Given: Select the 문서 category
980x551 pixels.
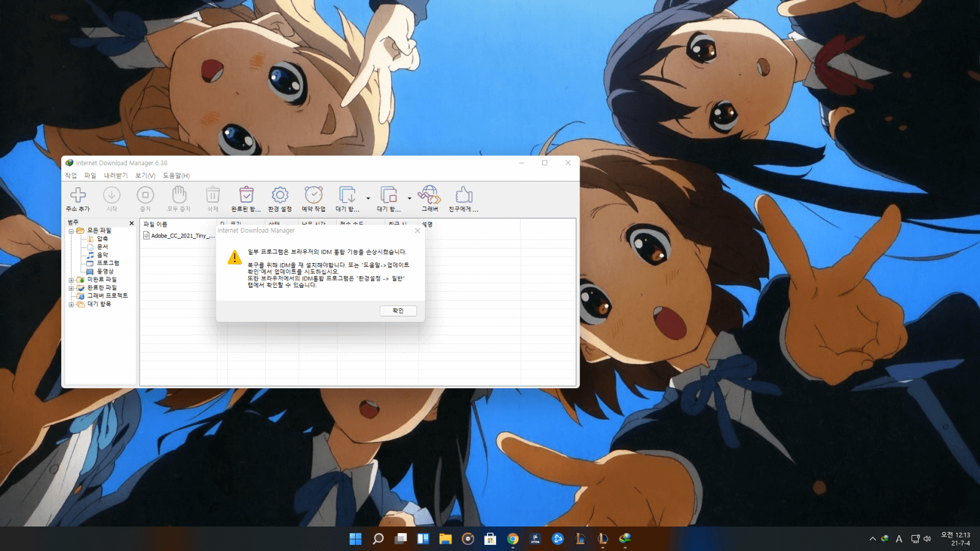Looking at the screenshot, I should click(x=102, y=247).
